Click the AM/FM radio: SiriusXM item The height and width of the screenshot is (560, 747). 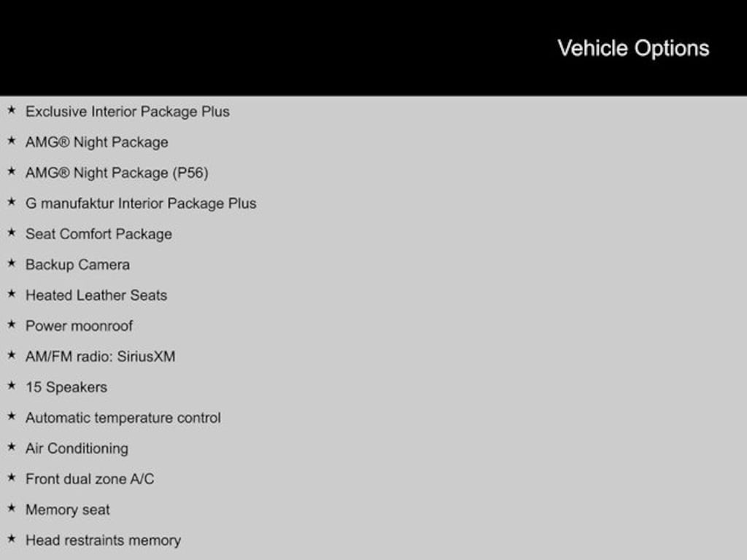[x=100, y=357]
